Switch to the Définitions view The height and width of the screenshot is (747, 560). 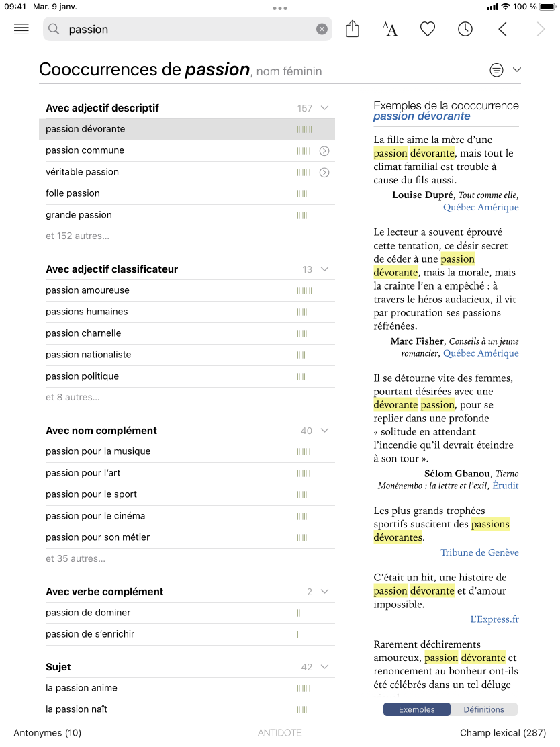(483, 709)
